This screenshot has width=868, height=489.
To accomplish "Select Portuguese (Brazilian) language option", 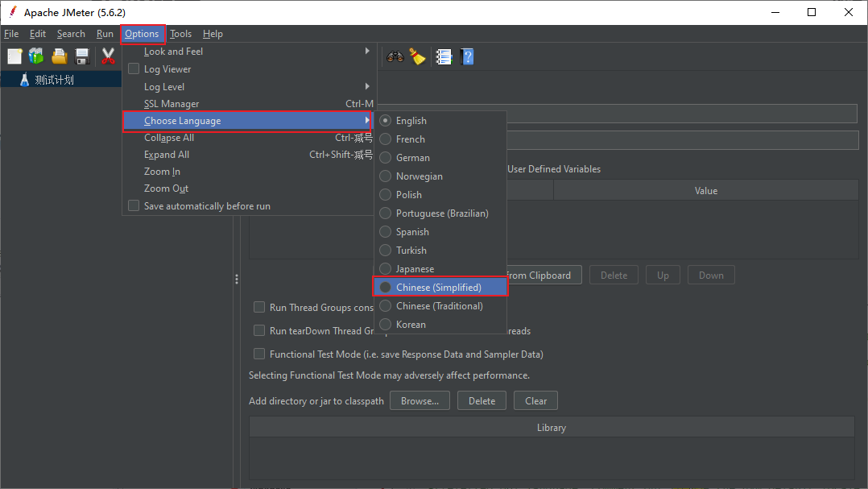I will (x=440, y=213).
